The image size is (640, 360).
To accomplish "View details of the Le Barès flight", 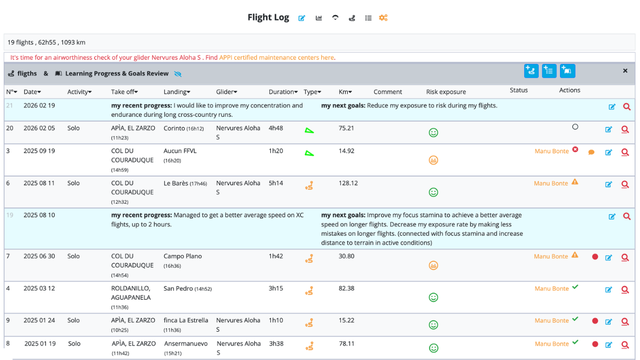I will point(625,184).
